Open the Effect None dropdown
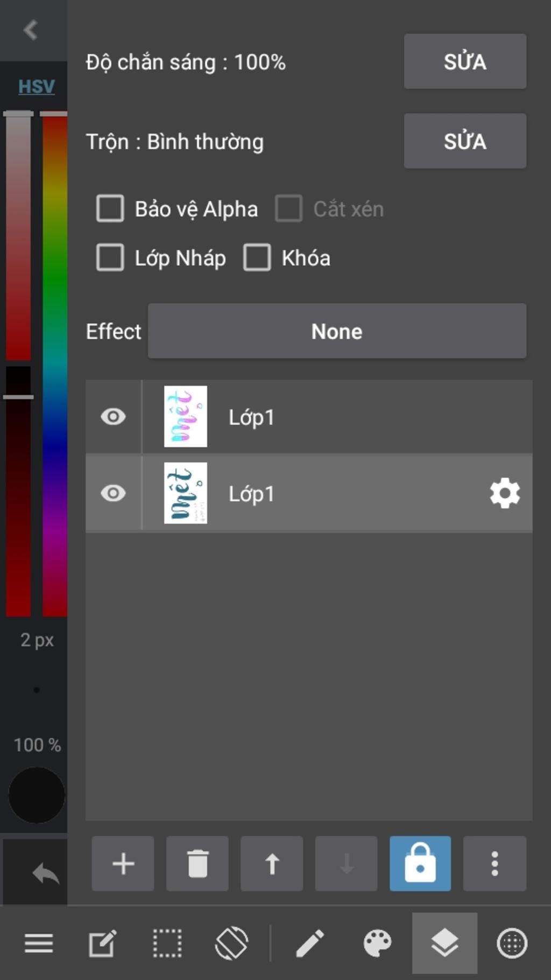 [337, 331]
